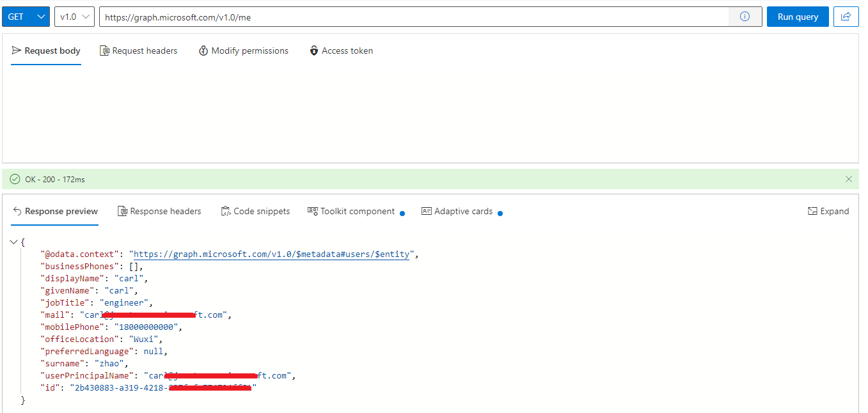Click the Request body send icon

[17, 51]
